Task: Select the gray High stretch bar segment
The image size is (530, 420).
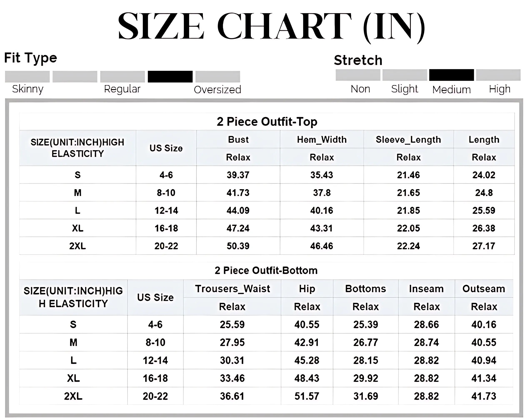Action: pyautogui.click(x=498, y=75)
